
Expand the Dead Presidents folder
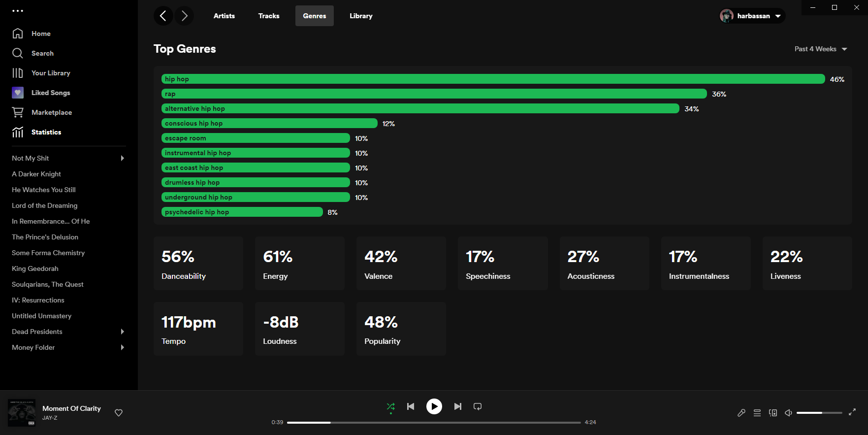coord(123,332)
